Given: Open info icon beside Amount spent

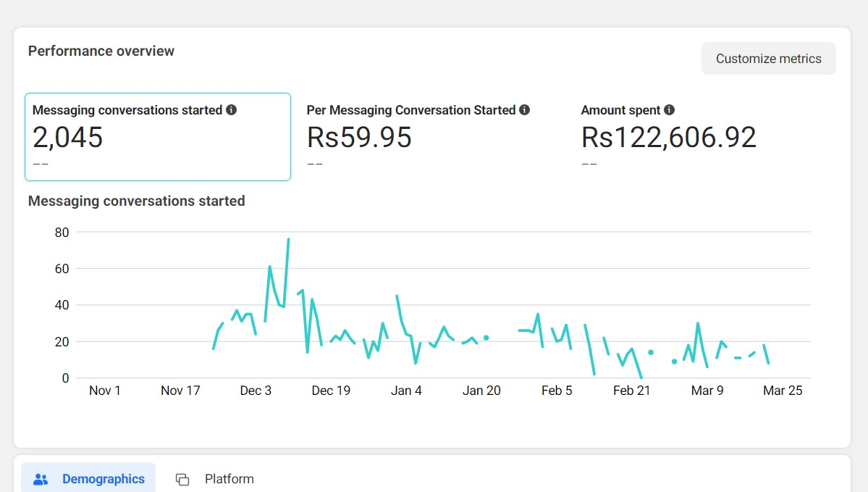Looking at the screenshot, I should [669, 109].
